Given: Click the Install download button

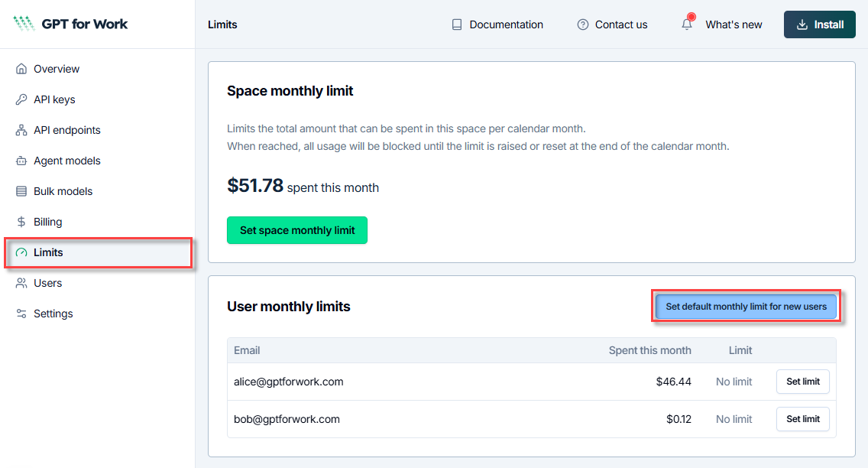Looking at the screenshot, I should pos(819,24).
